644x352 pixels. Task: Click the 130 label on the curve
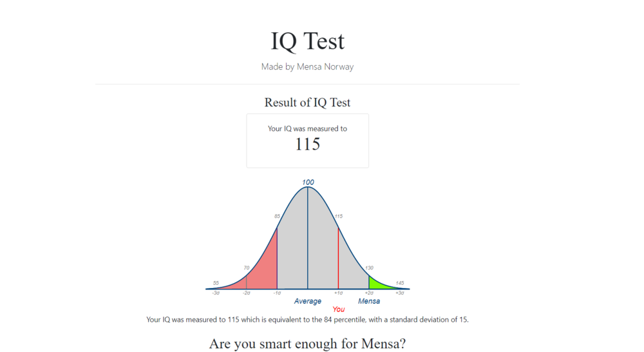coord(369,268)
